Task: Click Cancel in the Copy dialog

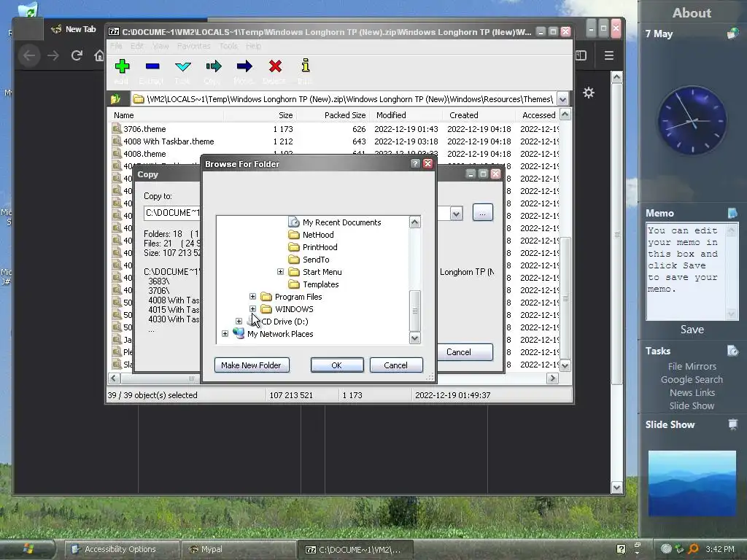Action: (459, 352)
